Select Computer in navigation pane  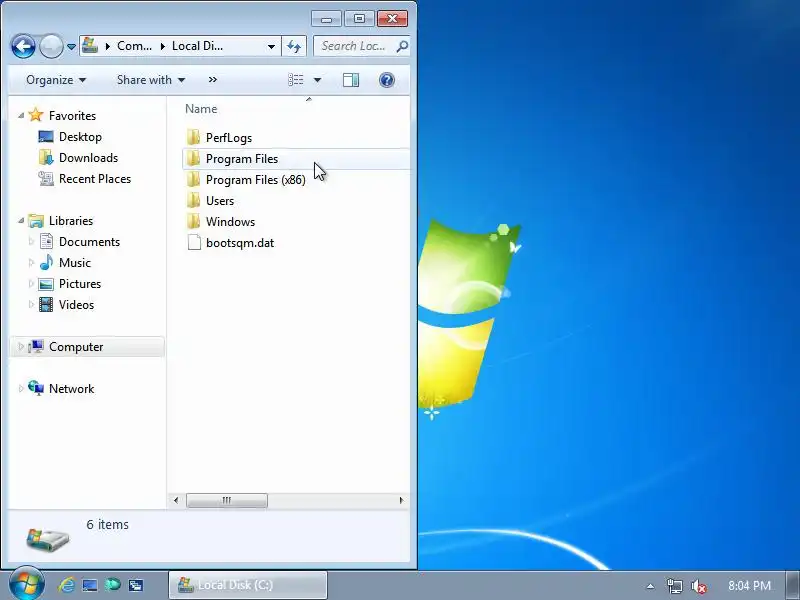pyautogui.click(x=76, y=347)
